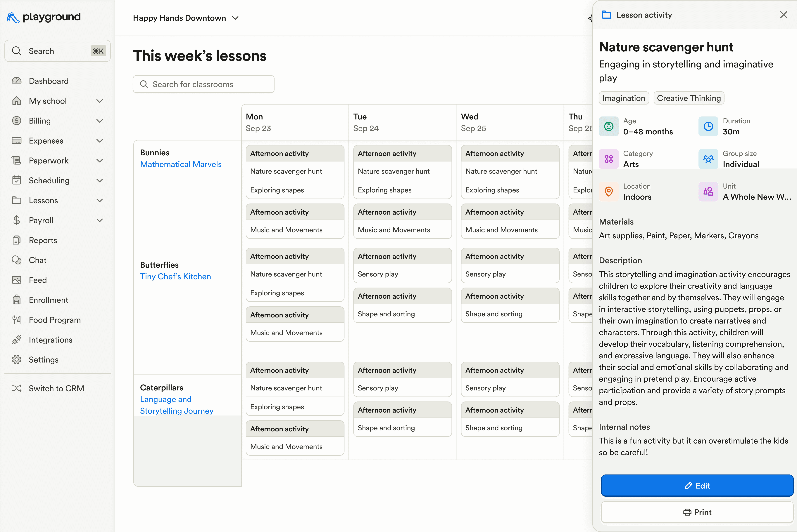This screenshot has height=532, width=797.
Task: Click the Lesson activity folder icon
Action: click(607, 15)
